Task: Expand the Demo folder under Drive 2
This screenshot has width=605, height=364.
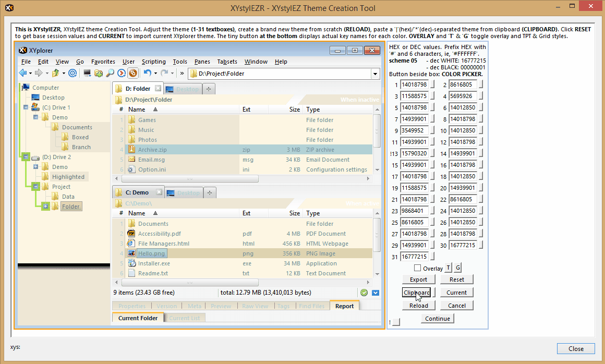Action: click(x=35, y=167)
